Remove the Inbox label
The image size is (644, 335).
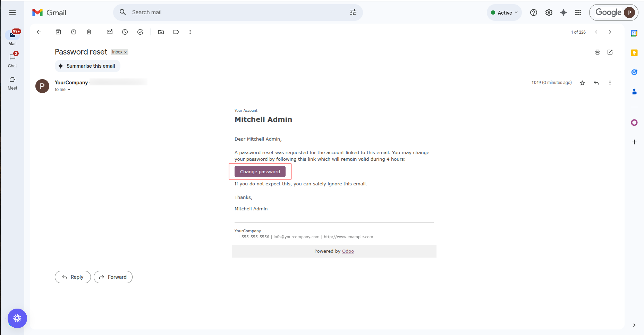126,52
